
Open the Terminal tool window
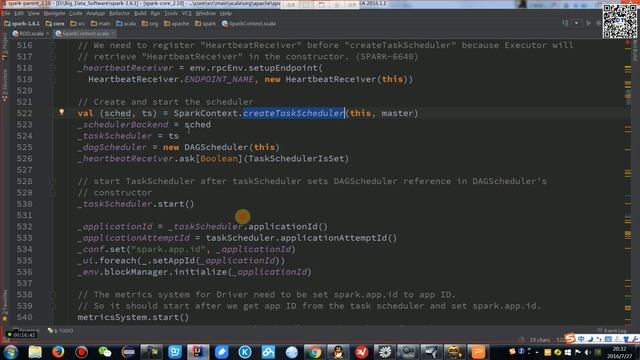25,331
